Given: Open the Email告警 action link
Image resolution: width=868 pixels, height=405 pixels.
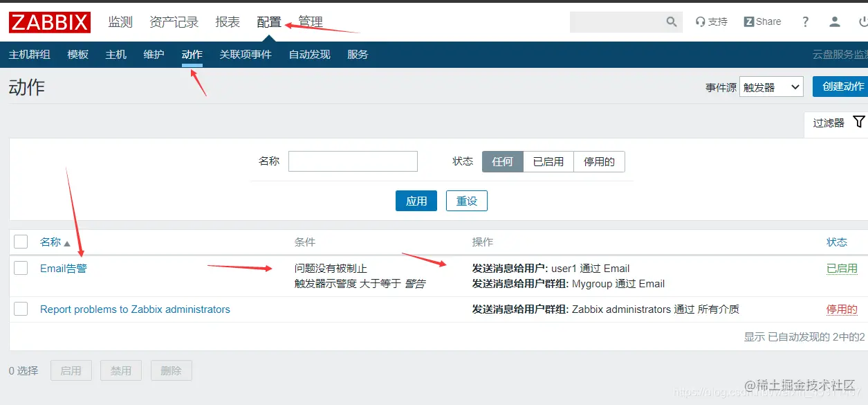Looking at the screenshot, I should (64, 269).
